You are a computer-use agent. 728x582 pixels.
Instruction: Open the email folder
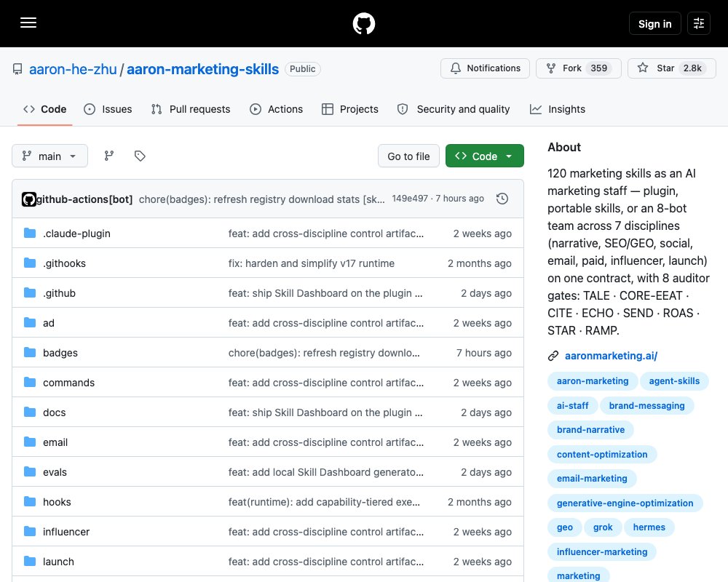(55, 442)
